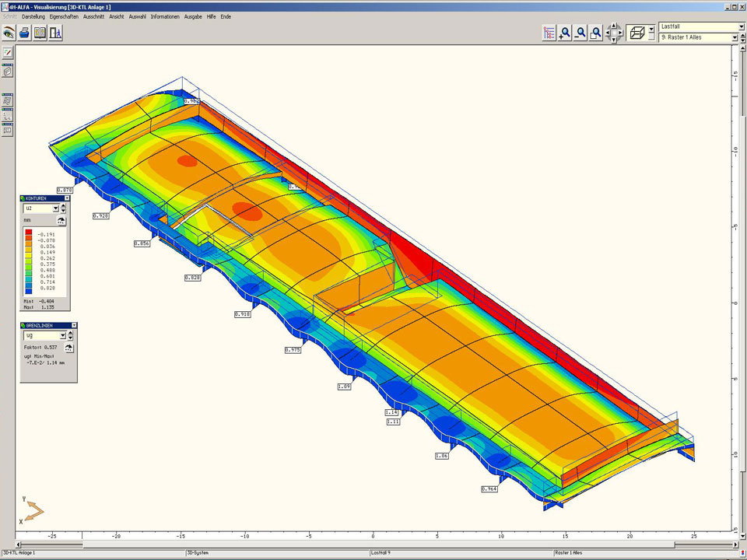Open the Darstellung menu
The width and height of the screenshot is (747, 560).
coord(33,16)
